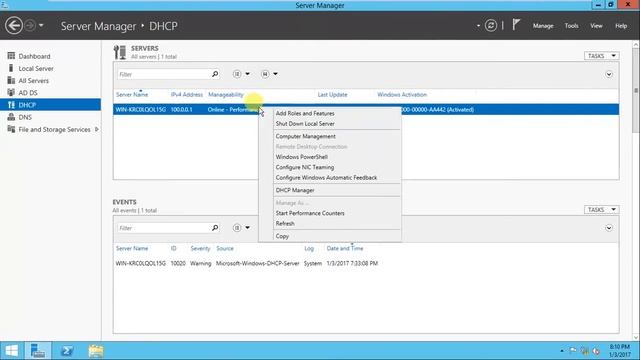Image resolution: width=640 pixels, height=360 pixels.
Task: Click the search icon in the Servers filter
Action: [x=215, y=74]
